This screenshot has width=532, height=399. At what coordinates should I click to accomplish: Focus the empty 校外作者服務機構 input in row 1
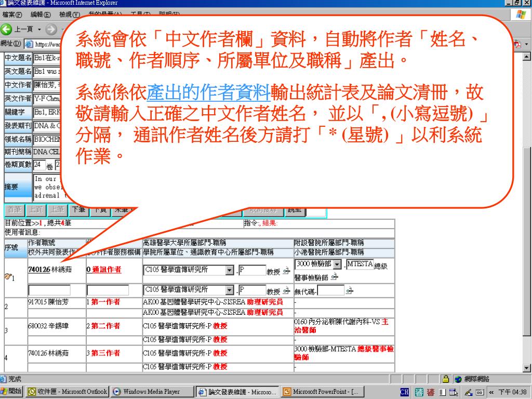pyautogui.click(x=108, y=290)
